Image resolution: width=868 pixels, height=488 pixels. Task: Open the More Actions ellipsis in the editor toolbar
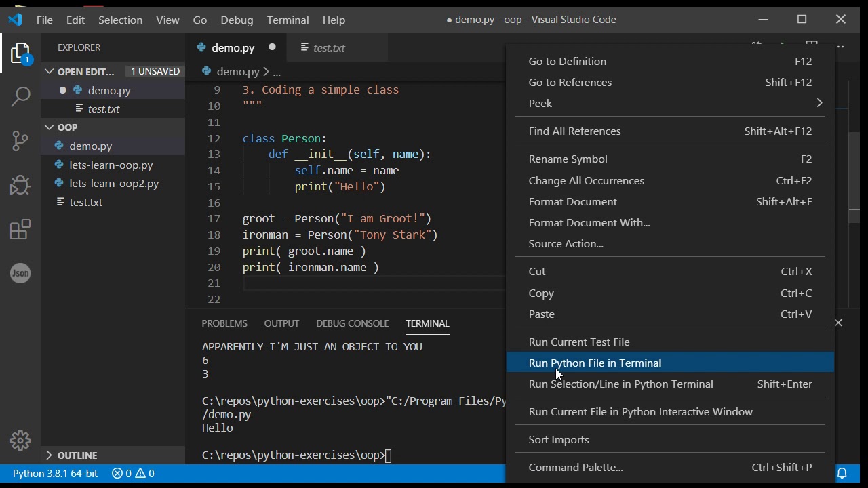[x=840, y=47]
